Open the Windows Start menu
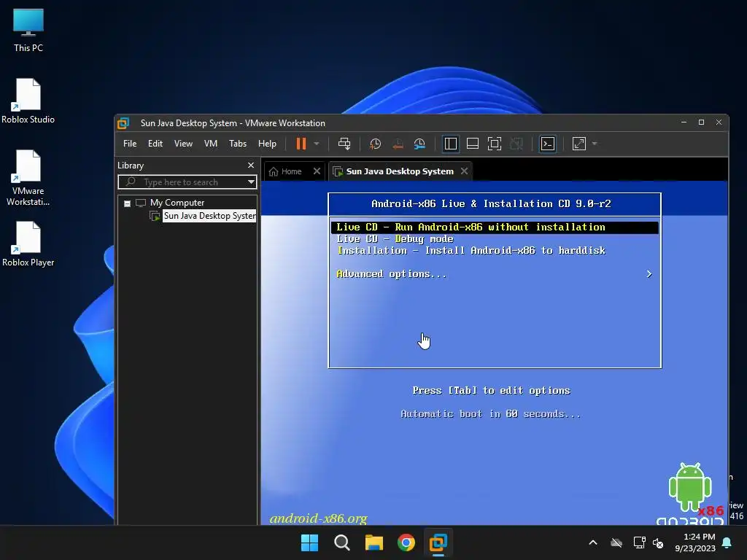747x560 pixels. 309,542
